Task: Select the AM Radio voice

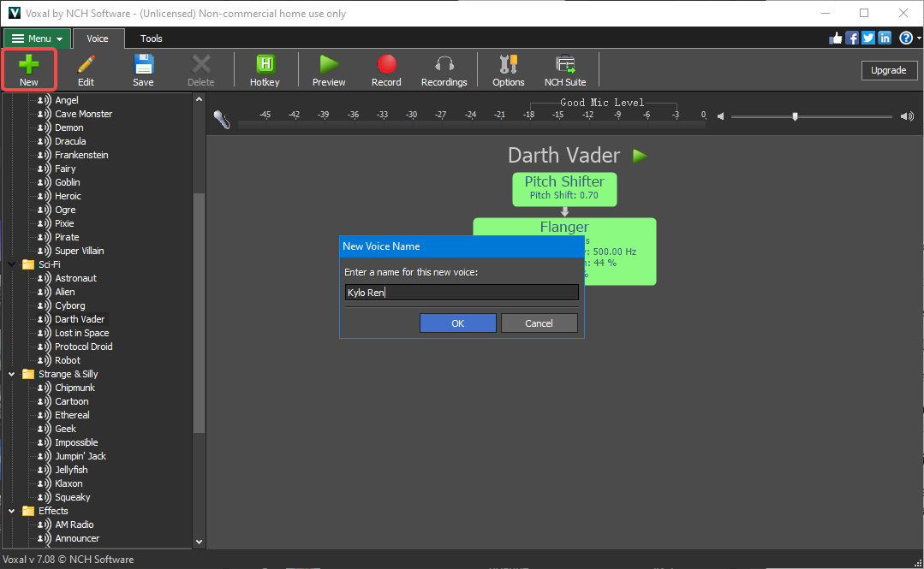Action: (75, 525)
